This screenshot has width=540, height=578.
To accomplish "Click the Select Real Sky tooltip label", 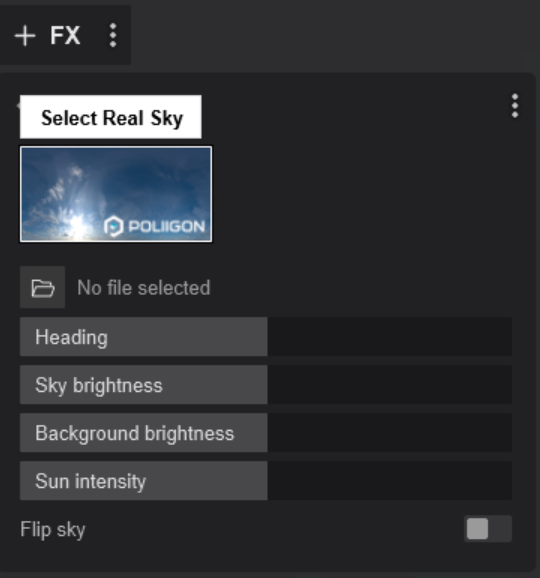I will tap(111, 117).
